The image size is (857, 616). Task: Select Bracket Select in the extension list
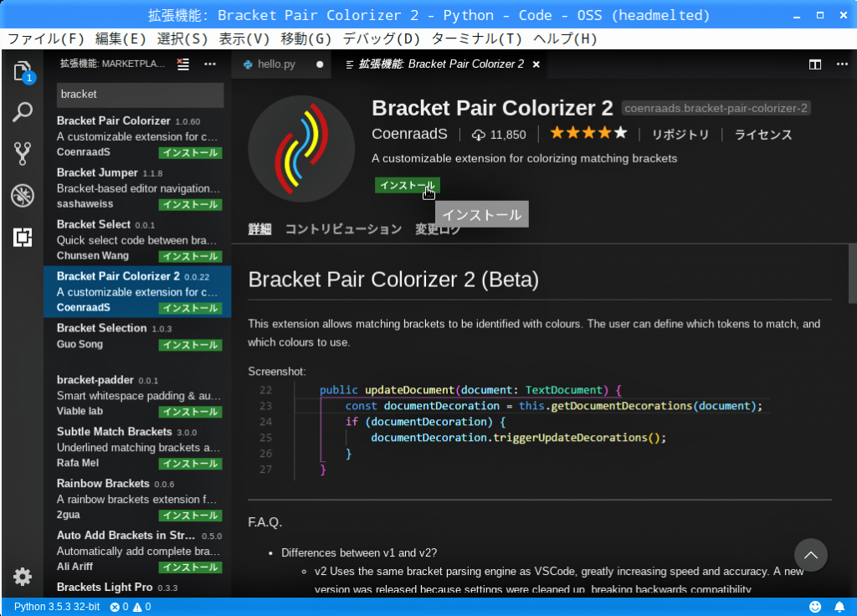tap(137, 240)
